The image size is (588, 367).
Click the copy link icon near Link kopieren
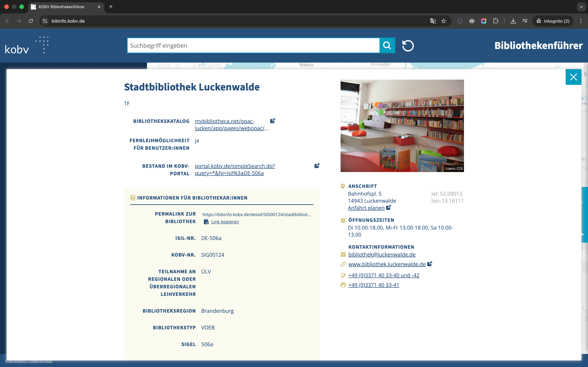click(x=206, y=222)
